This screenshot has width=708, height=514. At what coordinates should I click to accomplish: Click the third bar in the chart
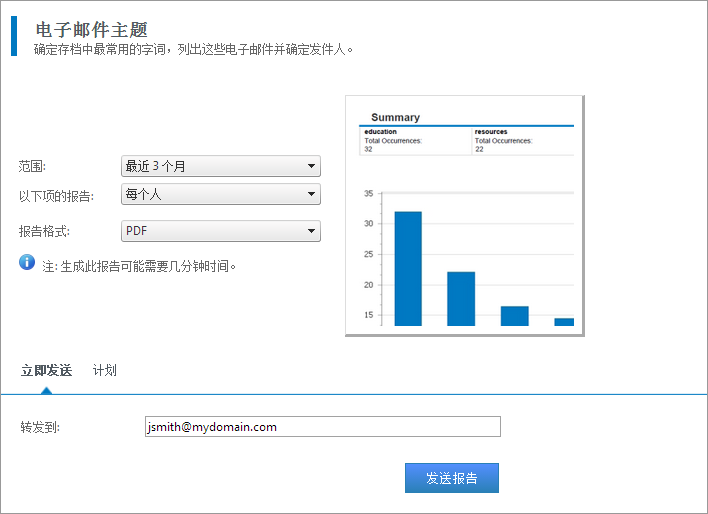point(514,315)
